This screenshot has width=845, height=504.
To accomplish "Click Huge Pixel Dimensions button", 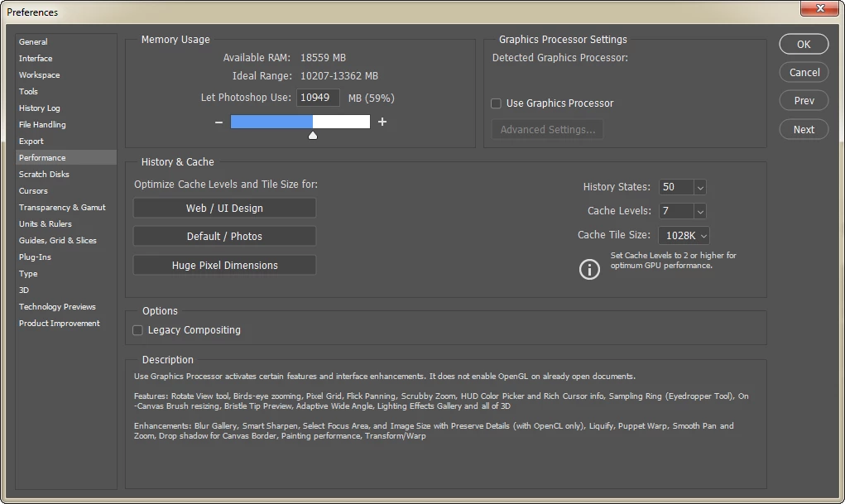I will (224, 265).
